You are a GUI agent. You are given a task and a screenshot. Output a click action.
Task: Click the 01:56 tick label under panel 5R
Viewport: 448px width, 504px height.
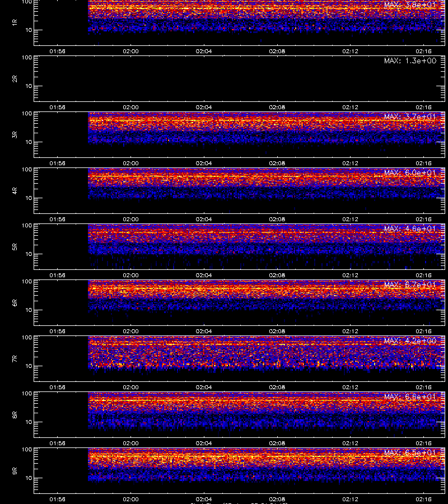pos(57,275)
